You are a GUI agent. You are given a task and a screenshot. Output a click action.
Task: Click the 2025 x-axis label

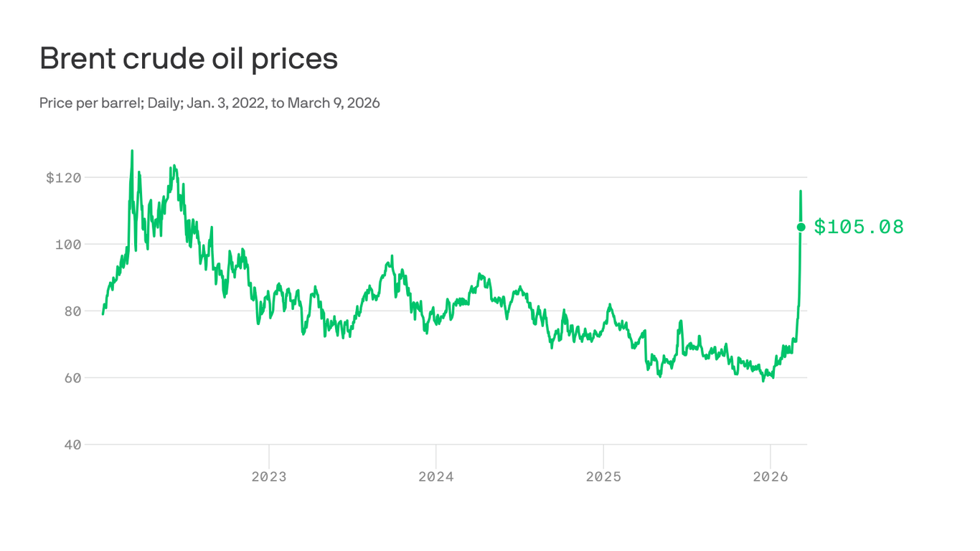click(x=603, y=476)
